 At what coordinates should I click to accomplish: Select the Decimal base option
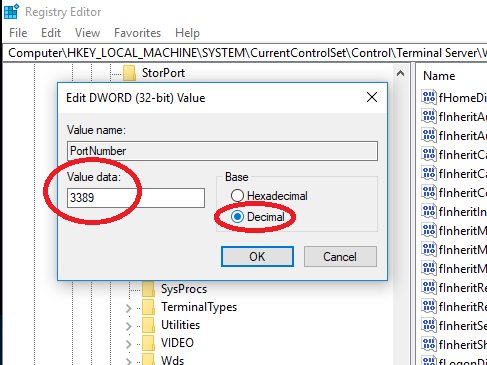pos(258,217)
